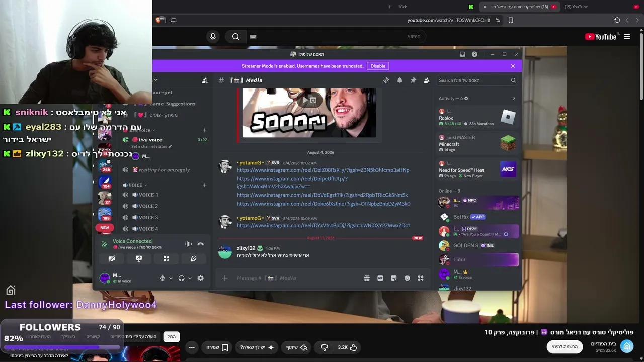The image size is (644, 362).
Task: Save the video with שמירה button
Action: point(217,347)
